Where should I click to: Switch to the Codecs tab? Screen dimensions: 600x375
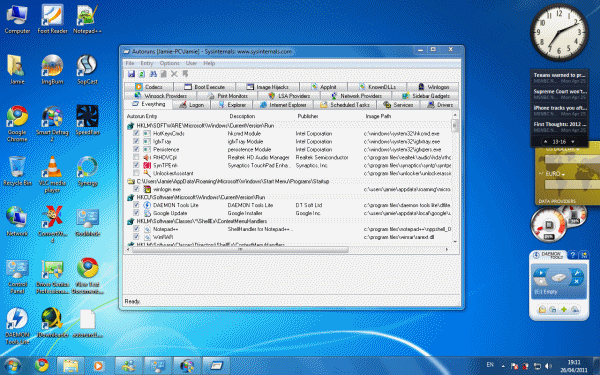pyautogui.click(x=149, y=87)
